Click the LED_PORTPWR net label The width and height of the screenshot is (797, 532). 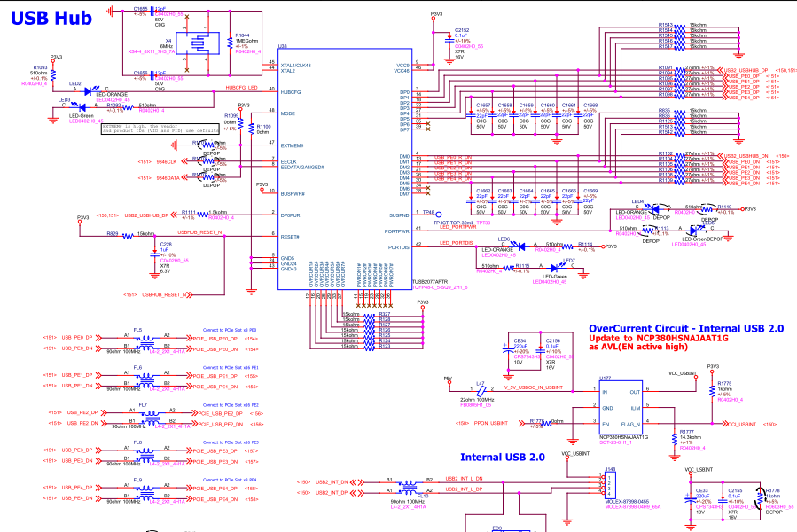pos(458,227)
